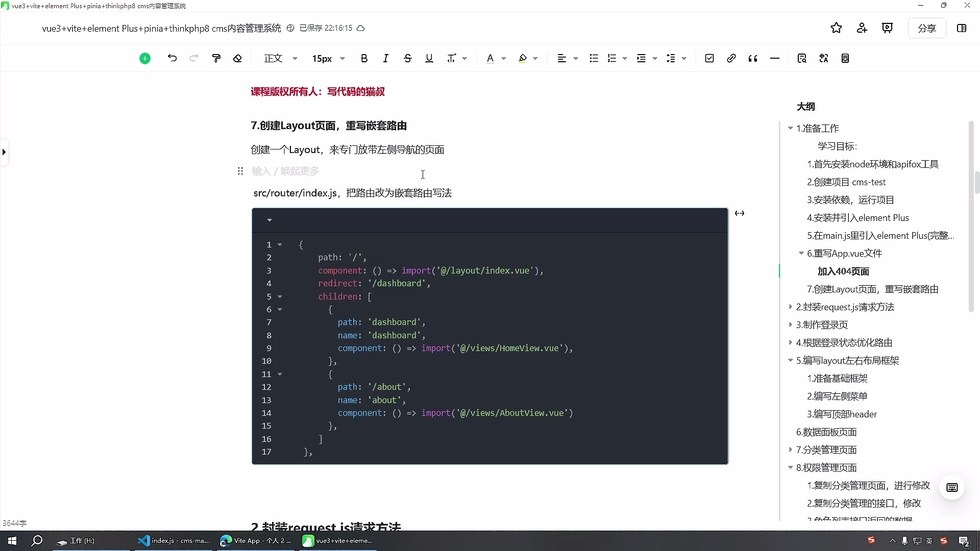
Task: Fold code at line 5 children
Action: (x=280, y=296)
